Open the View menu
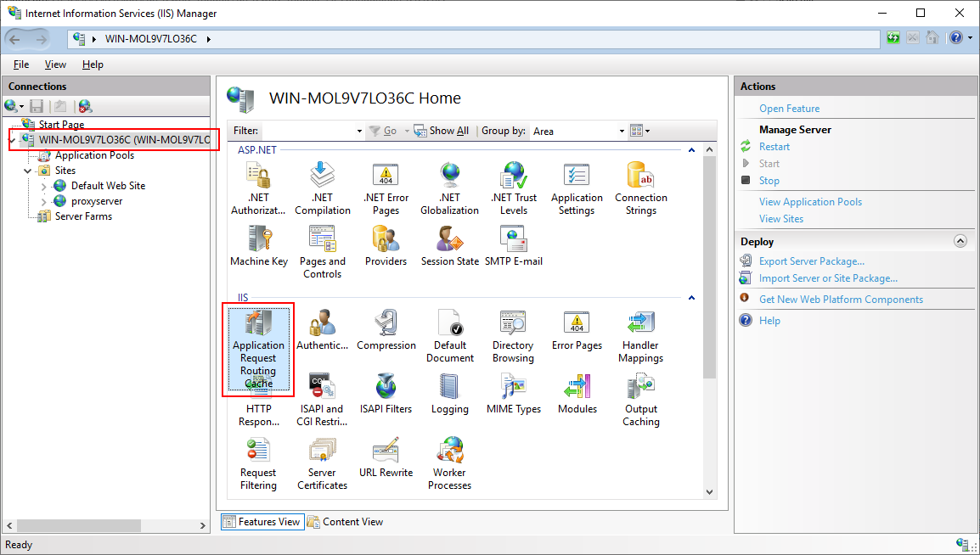The height and width of the screenshot is (555, 980). pyautogui.click(x=55, y=64)
